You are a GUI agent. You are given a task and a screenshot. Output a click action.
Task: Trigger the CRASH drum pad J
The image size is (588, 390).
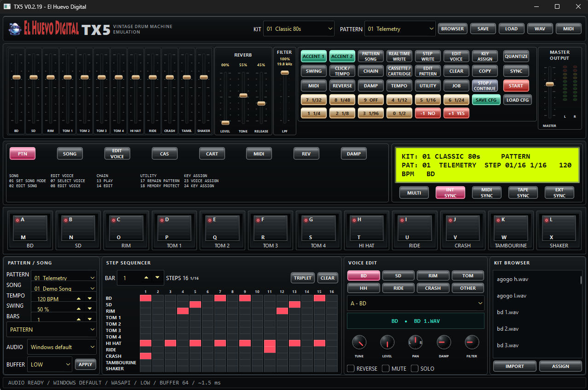click(x=463, y=227)
